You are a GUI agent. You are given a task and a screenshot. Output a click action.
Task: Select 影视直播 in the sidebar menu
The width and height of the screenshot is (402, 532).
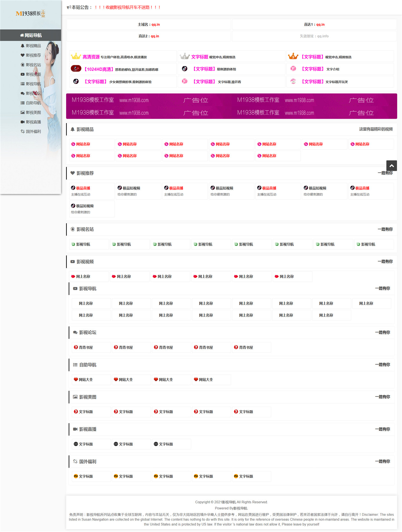point(31,122)
